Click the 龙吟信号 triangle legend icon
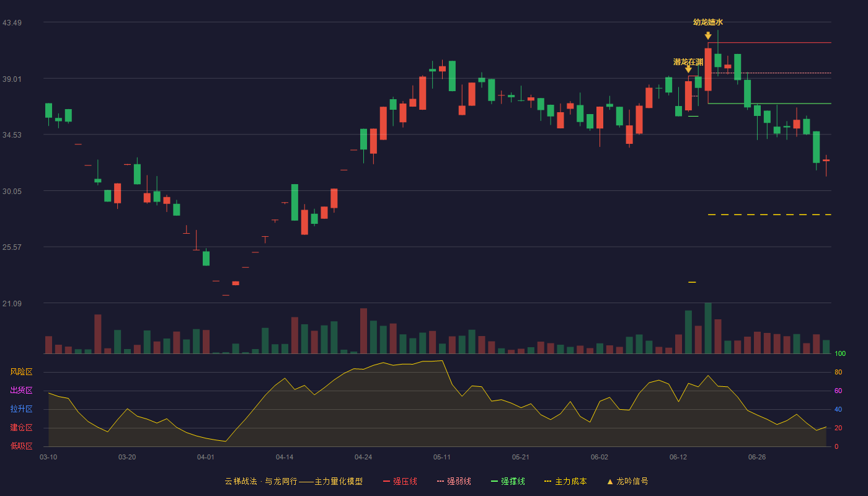 tap(610, 482)
